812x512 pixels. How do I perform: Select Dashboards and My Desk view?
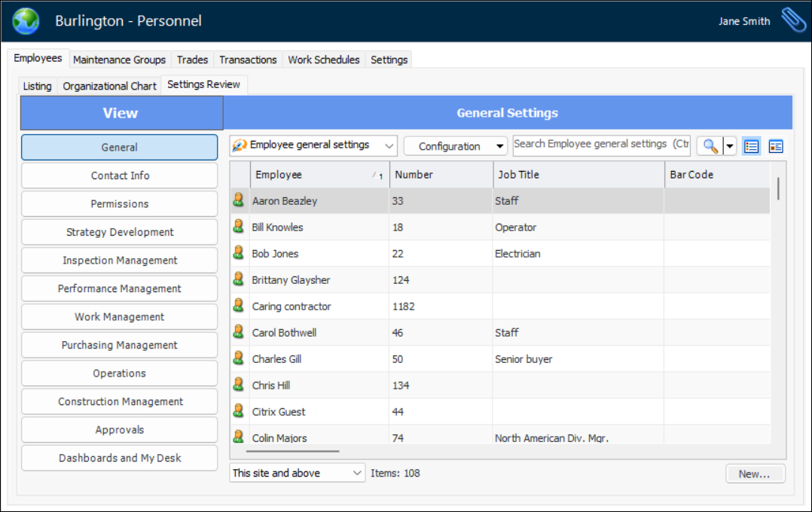tap(119, 458)
